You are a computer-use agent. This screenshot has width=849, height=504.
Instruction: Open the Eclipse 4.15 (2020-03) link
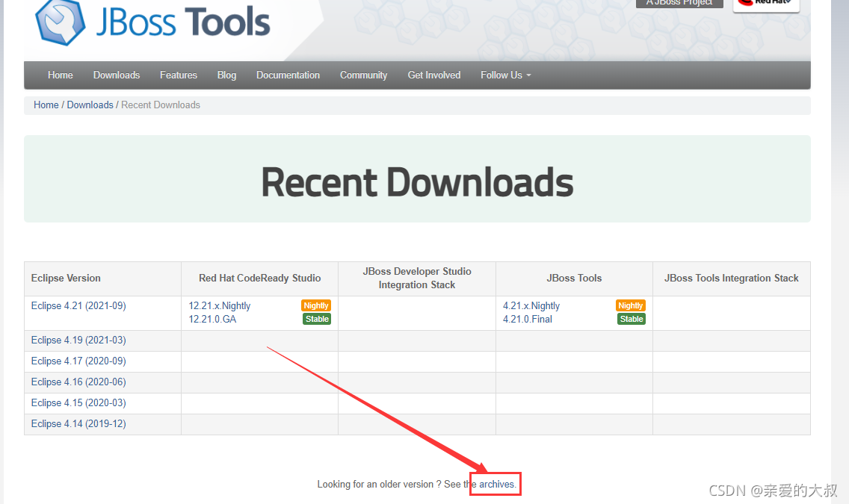coord(78,403)
